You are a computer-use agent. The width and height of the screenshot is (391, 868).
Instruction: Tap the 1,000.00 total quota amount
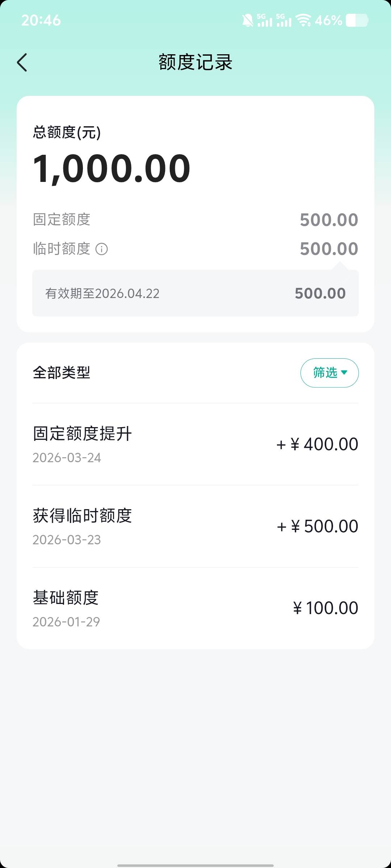[x=112, y=169]
